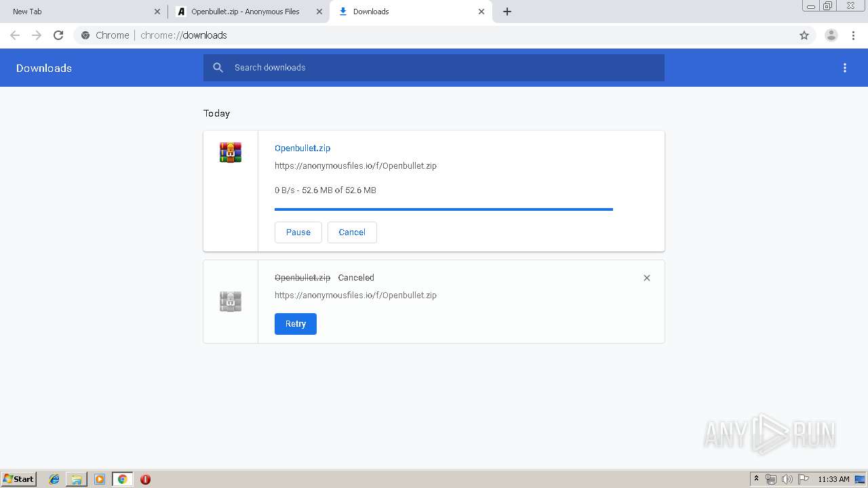Image resolution: width=868 pixels, height=488 pixels.
Task: Close the New Tab tab
Action: click(157, 12)
